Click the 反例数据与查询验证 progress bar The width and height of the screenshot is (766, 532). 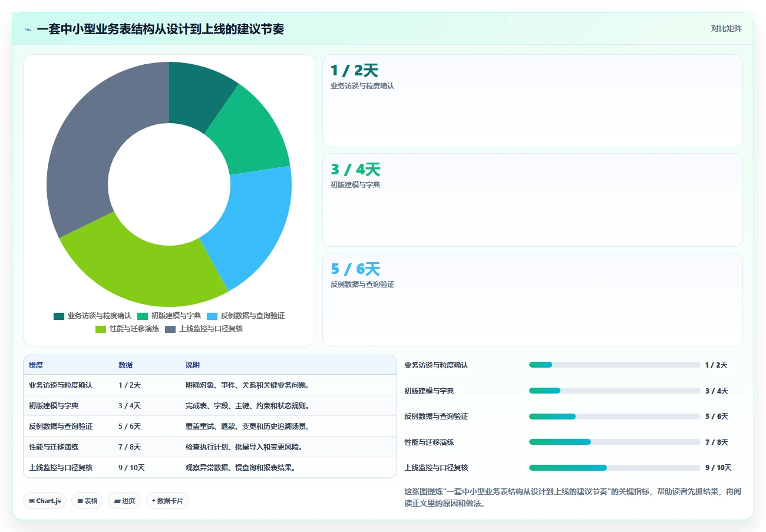click(615, 417)
